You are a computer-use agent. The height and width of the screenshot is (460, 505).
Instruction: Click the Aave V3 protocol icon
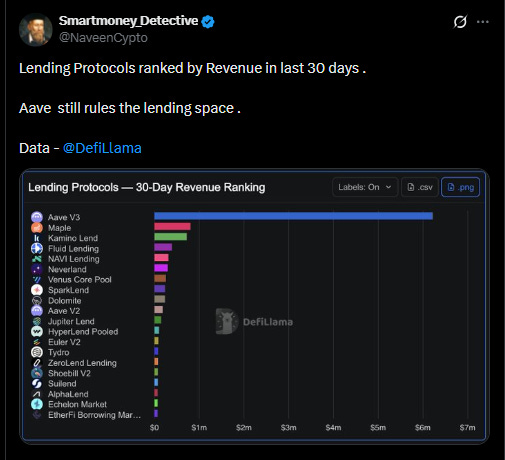(37, 217)
